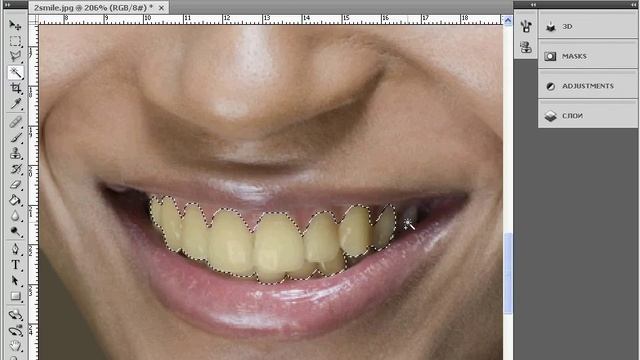Select the History Brush tool
The image size is (640, 360).
point(16,169)
